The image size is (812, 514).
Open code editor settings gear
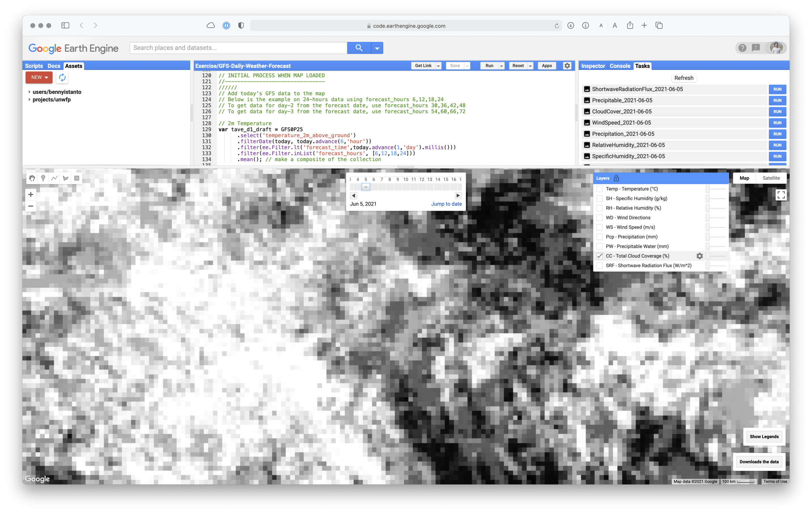[567, 66]
